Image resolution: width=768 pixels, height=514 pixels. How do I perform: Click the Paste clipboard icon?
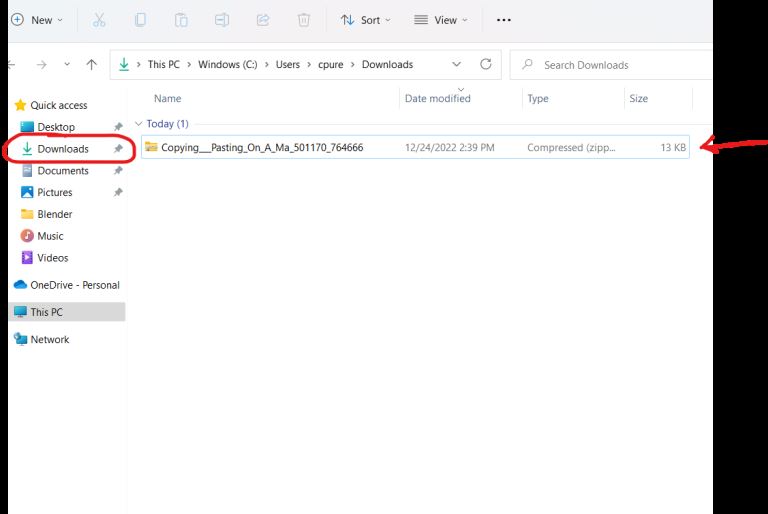point(181,20)
